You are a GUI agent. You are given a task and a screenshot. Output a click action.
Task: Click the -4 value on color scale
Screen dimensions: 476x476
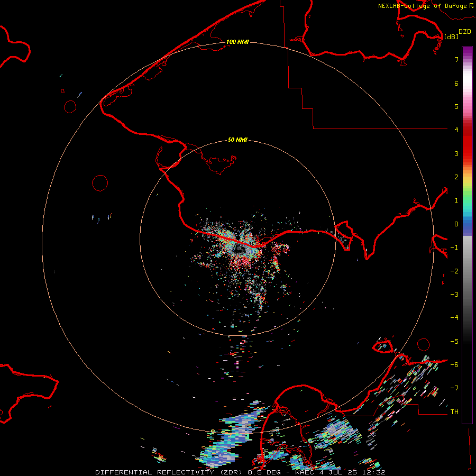coord(454,317)
